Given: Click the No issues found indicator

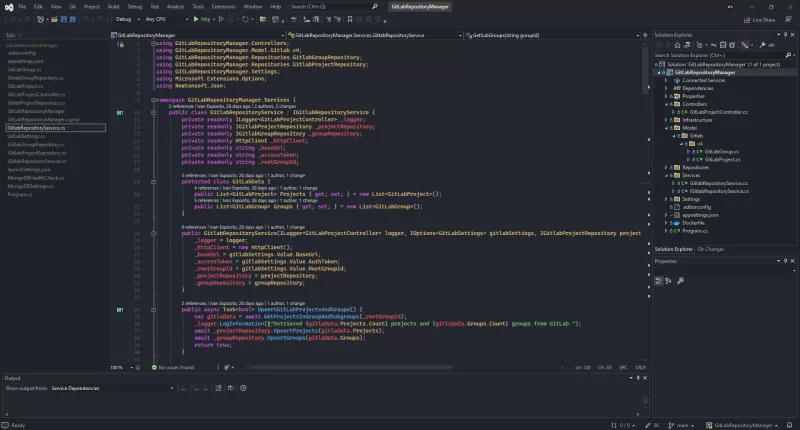Looking at the screenshot, I should (x=172, y=367).
